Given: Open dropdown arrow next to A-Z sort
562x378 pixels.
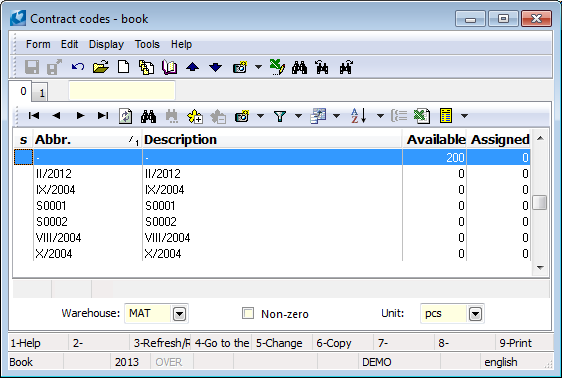Looking at the screenshot, I should pos(381,116).
